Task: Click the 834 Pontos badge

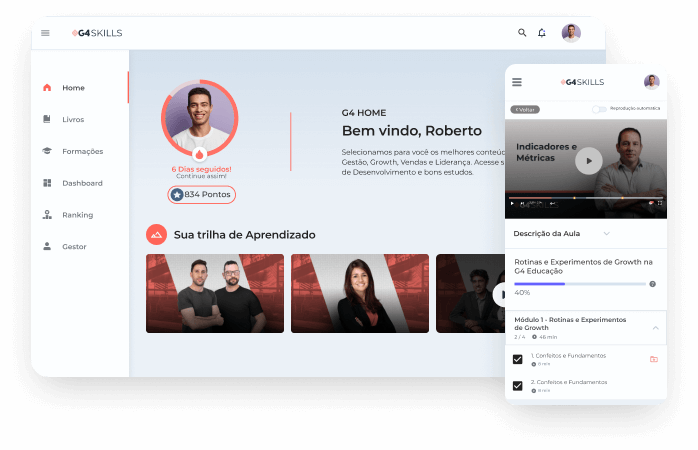Action: (202, 194)
